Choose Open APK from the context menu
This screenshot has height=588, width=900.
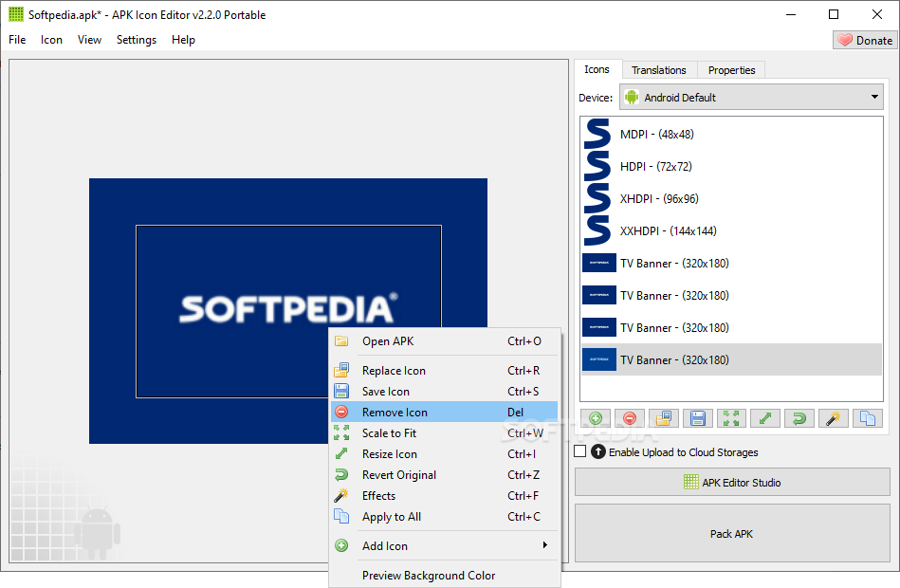pos(444,341)
